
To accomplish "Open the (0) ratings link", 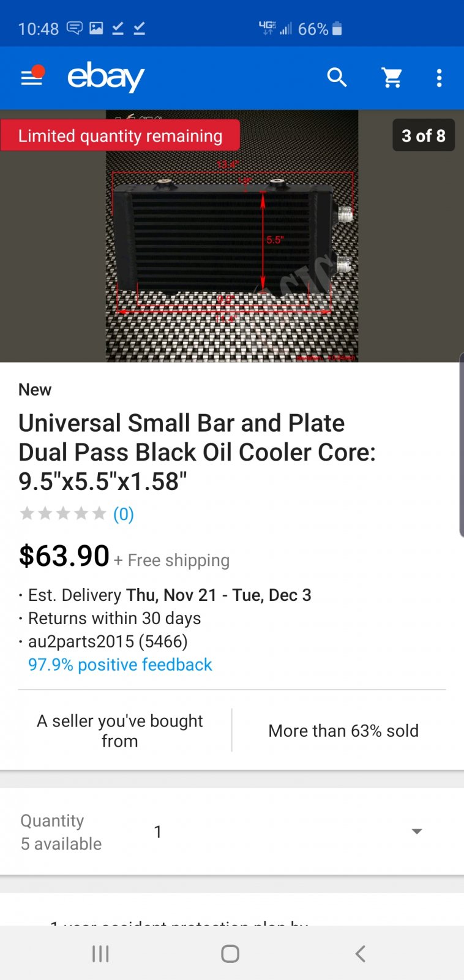I will 124,514.
